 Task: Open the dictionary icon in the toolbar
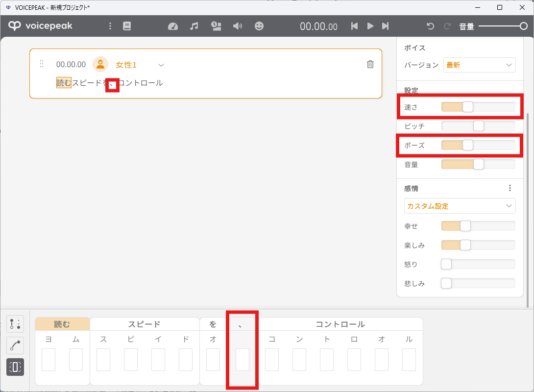click(x=127, y=26)
